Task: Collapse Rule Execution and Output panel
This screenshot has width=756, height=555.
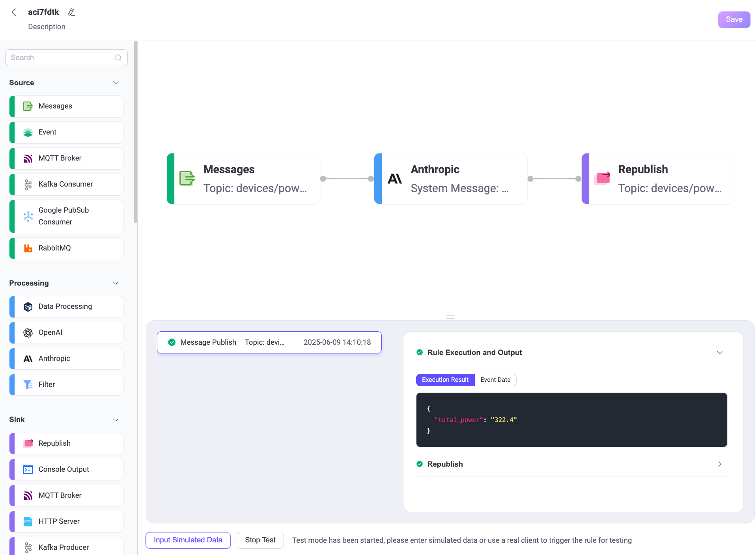Action: 719,353
